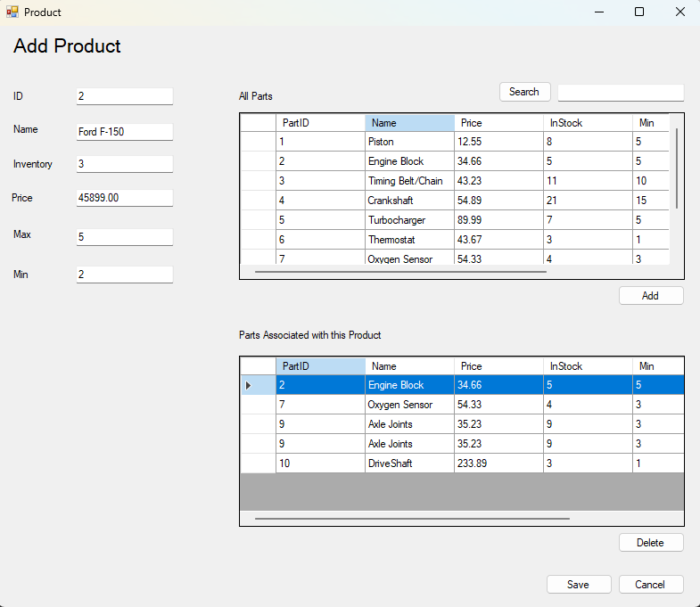Click the Min header in All Parts
Viewport: 700px width, 607px height.
point(651,123)
